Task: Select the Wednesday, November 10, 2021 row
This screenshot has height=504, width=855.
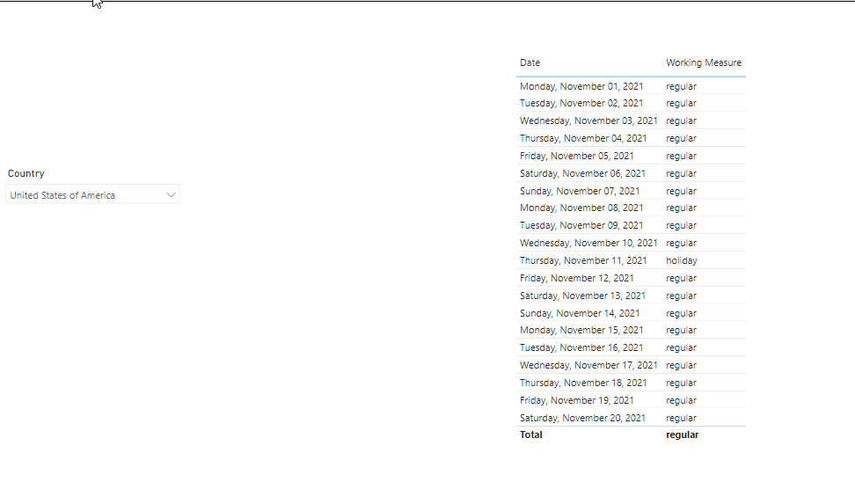Action: pos(631,243)
